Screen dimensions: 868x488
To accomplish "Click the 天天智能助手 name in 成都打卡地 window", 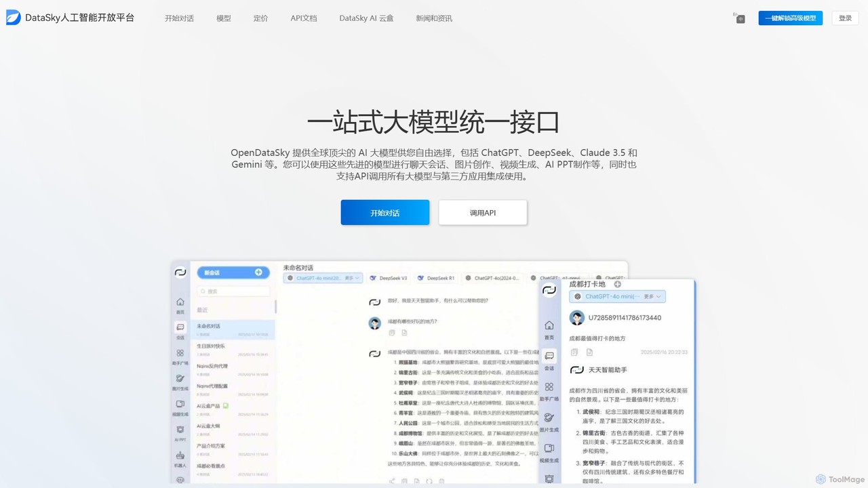I will (608, 370).
